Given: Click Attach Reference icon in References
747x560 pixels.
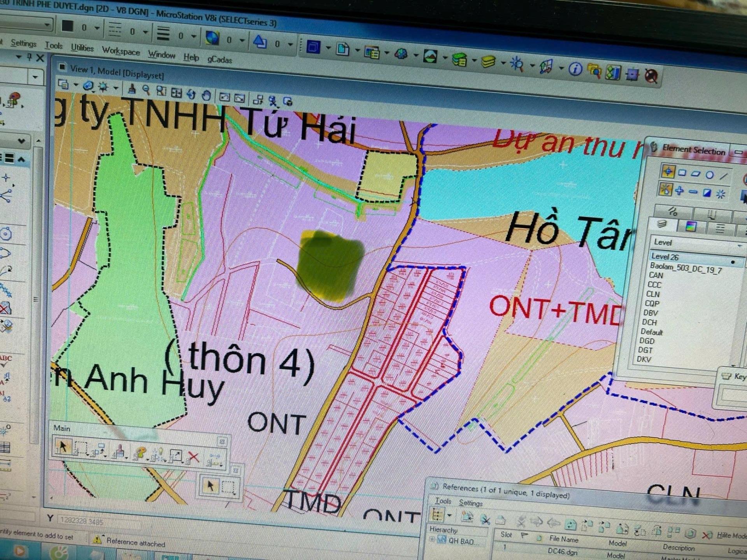Looking at the screenshot, I should click(x=467, y=516).
